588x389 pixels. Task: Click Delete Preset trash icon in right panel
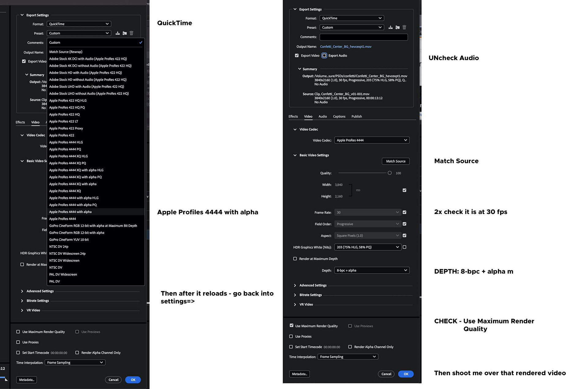pyautogui.click(x=404, y=27)
